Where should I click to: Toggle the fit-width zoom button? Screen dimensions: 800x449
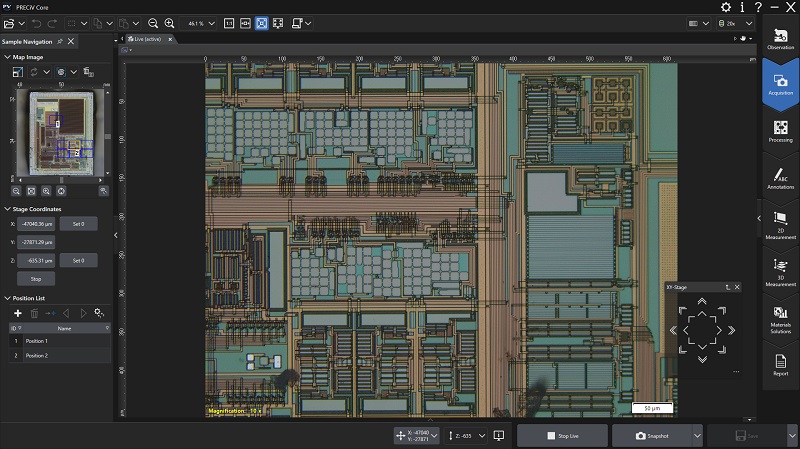[x=245, y=23]
